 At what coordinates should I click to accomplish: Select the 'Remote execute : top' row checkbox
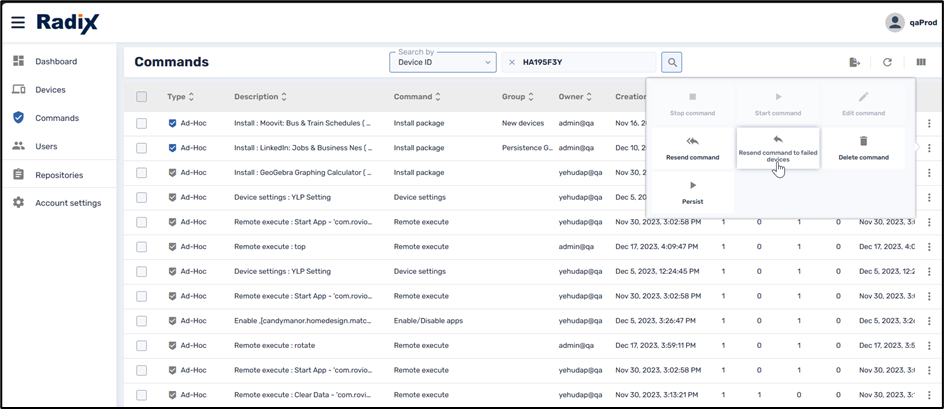click(x=141, y=246)
